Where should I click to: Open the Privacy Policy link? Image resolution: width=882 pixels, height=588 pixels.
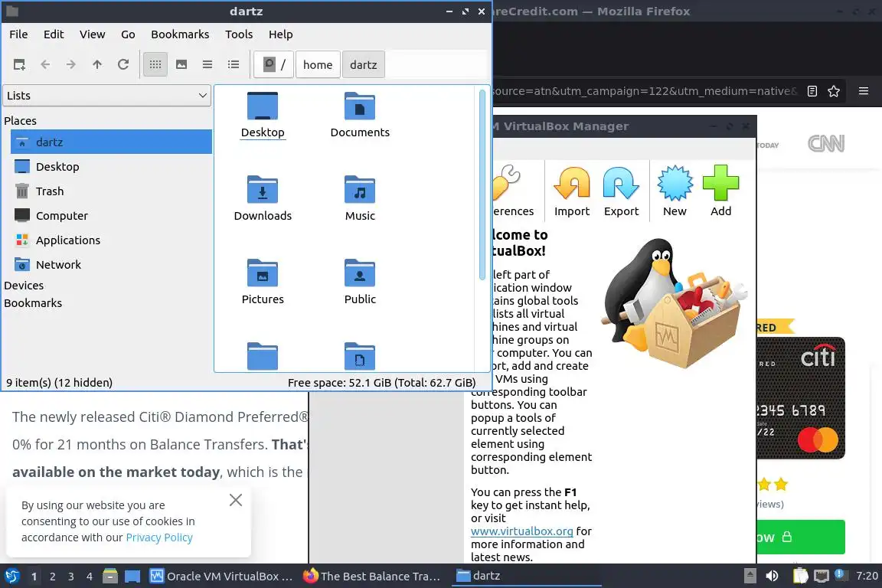(159, 537)
